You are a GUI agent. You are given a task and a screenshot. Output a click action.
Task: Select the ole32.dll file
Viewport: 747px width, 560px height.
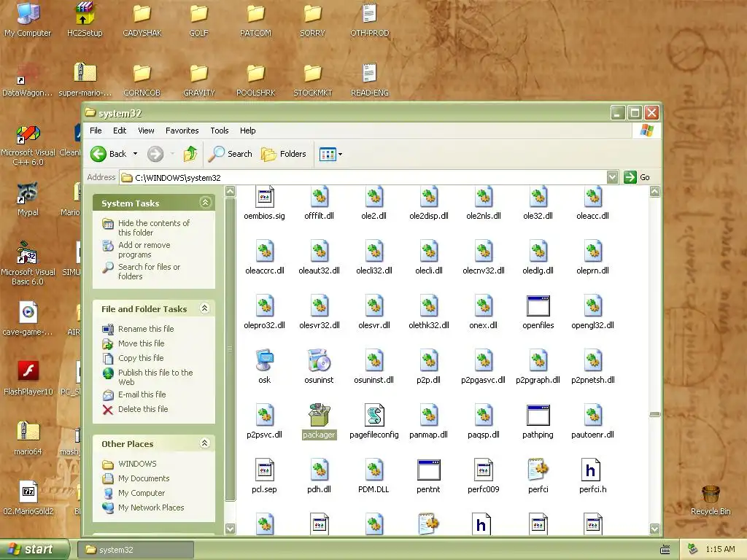point(538,197)
